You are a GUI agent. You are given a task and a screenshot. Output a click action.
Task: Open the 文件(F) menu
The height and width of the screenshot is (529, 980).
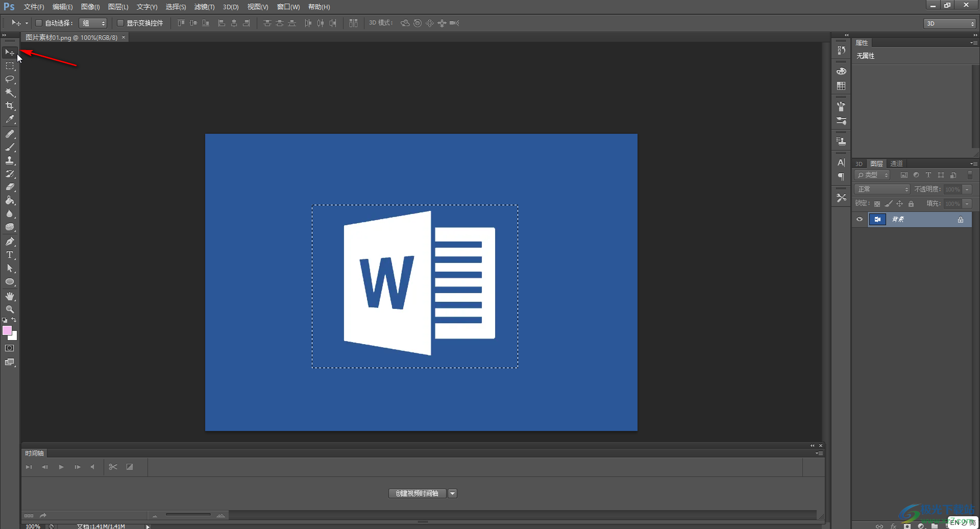(x=34, y=7)
